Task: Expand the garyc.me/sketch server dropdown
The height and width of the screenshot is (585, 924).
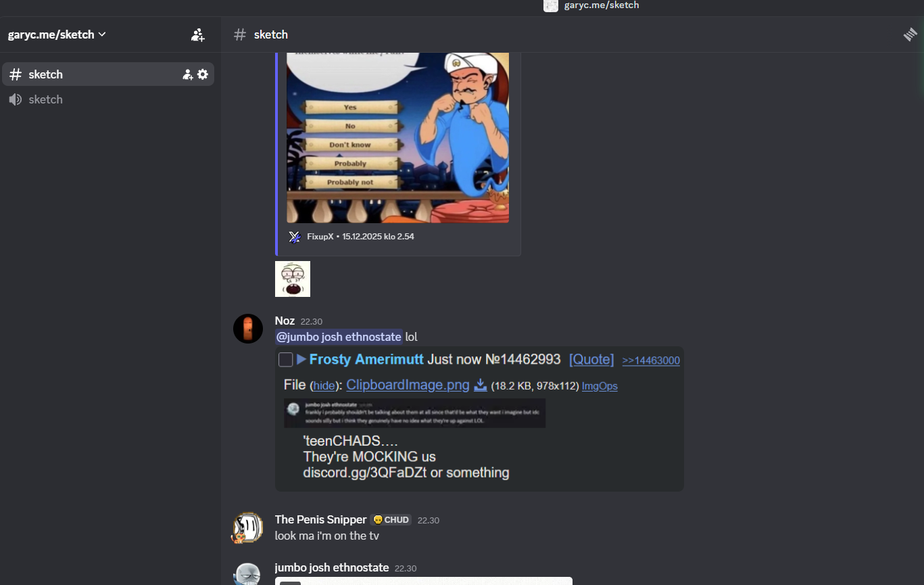Action: (x=57, y=34)
